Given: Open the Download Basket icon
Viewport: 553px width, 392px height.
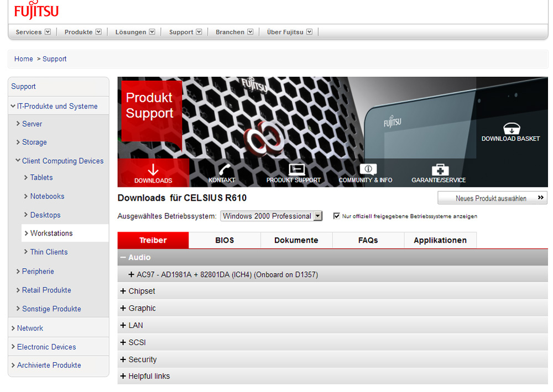Looking at the screenshot, I should click(512, 128).
